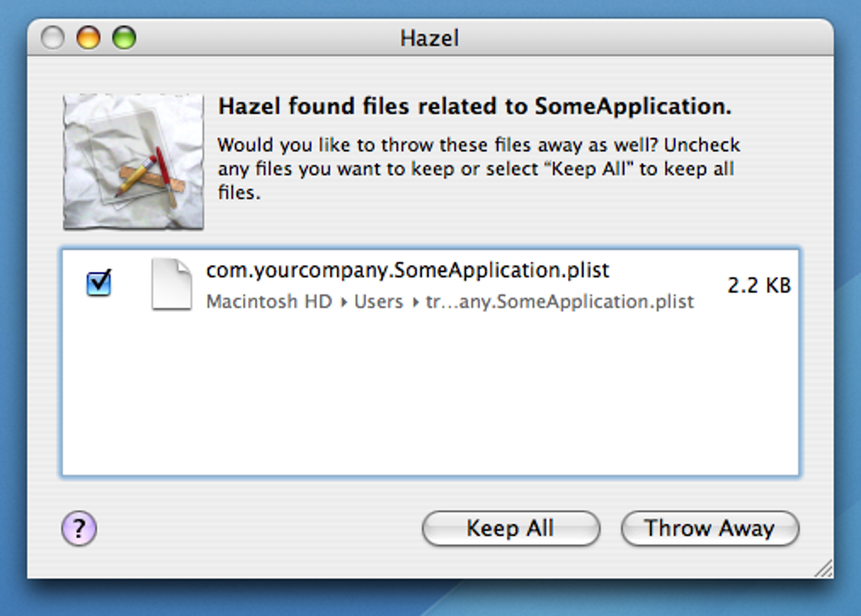Image resolution: width=861 pixels, height=616 pixels.
Task: Click the arrow after Macintosh HD in path
Action: coord(344,302)
